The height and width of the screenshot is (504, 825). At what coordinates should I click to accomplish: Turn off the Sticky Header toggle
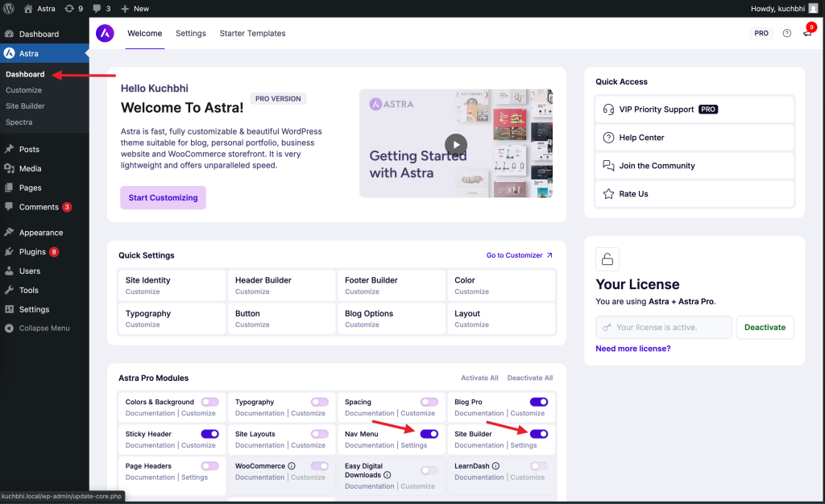(209, 434)
